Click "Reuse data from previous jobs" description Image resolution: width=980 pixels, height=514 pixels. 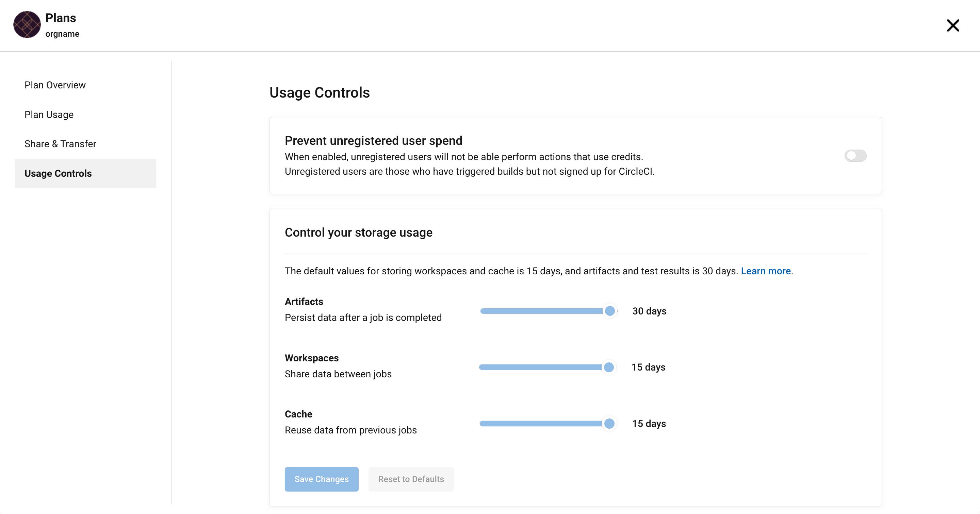click(x=350, y=430)
